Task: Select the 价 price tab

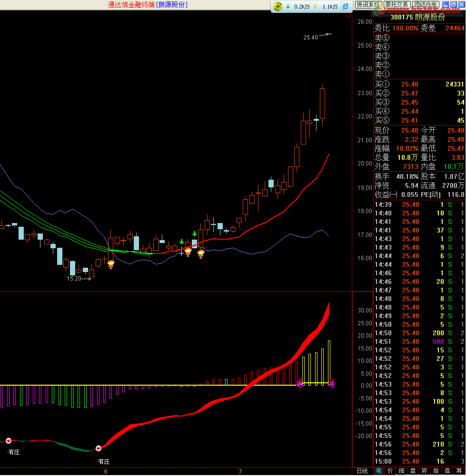Action: (390, 471)
